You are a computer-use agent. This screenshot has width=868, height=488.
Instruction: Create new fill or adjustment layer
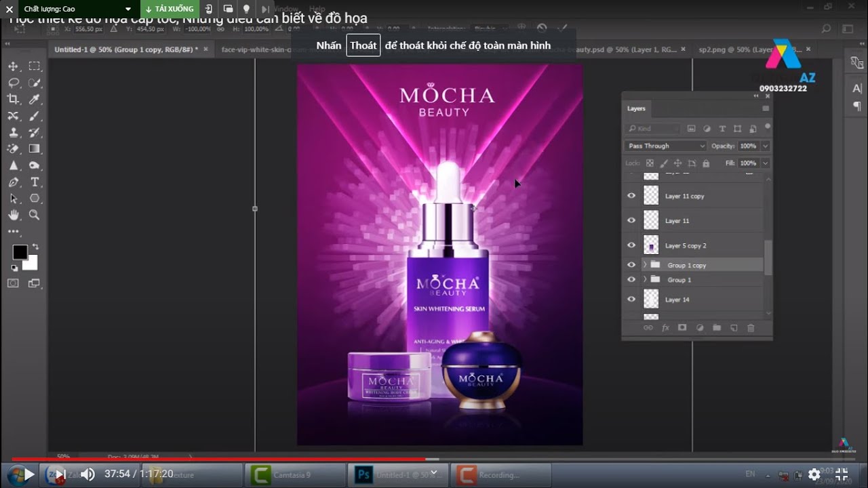[699, 327]
